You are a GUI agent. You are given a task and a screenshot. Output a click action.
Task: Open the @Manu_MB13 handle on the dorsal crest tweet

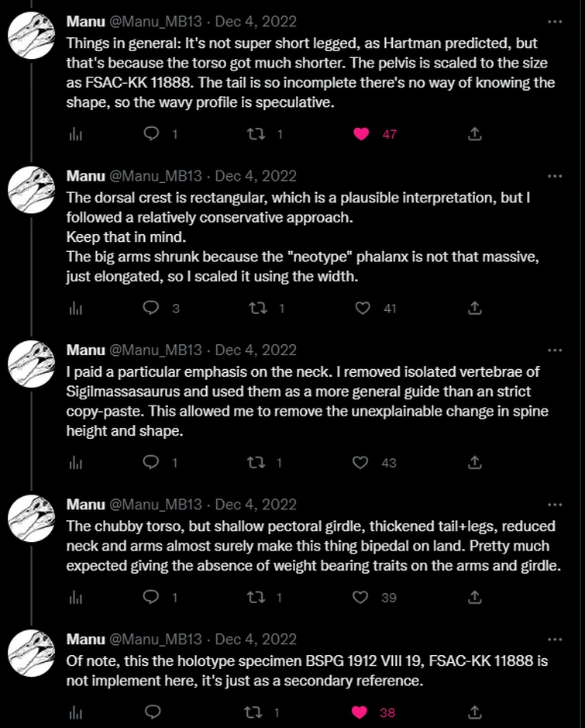156,176
